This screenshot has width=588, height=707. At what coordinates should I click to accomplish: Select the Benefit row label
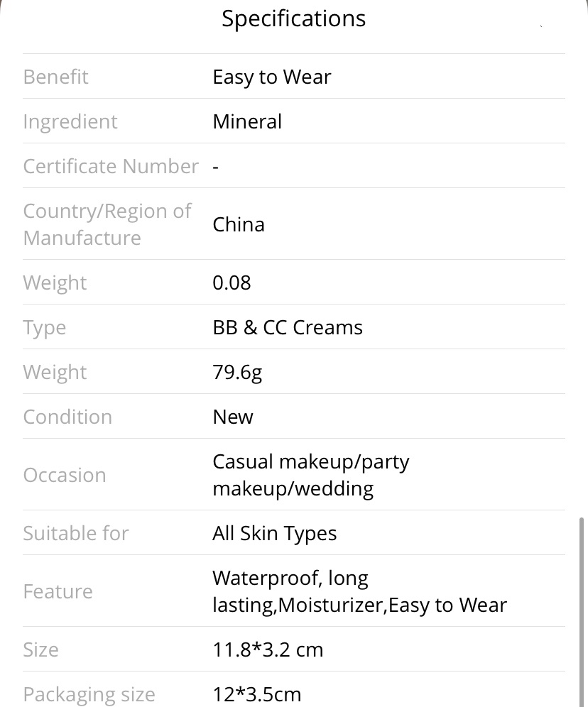(55, 77)
